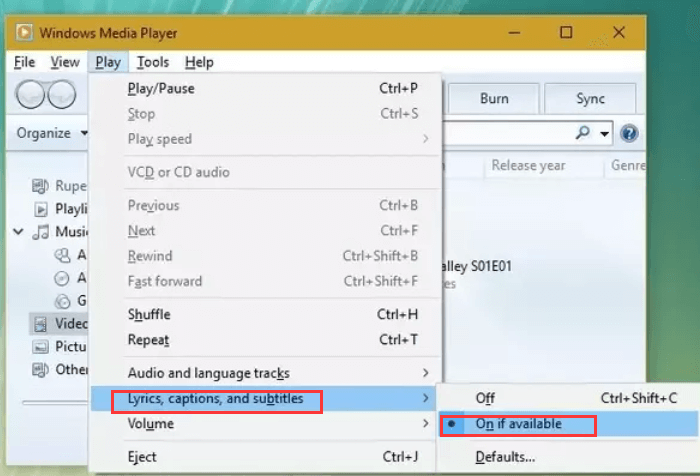Click the Pictures icon in the sidebar
This screenshot has height=476, width=700.
click(40, 347)
